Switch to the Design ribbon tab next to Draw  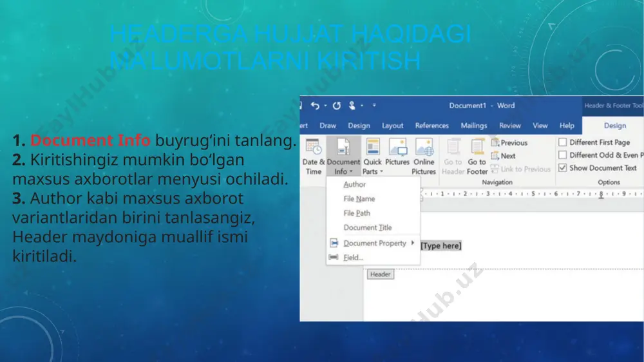click(359, 126)
